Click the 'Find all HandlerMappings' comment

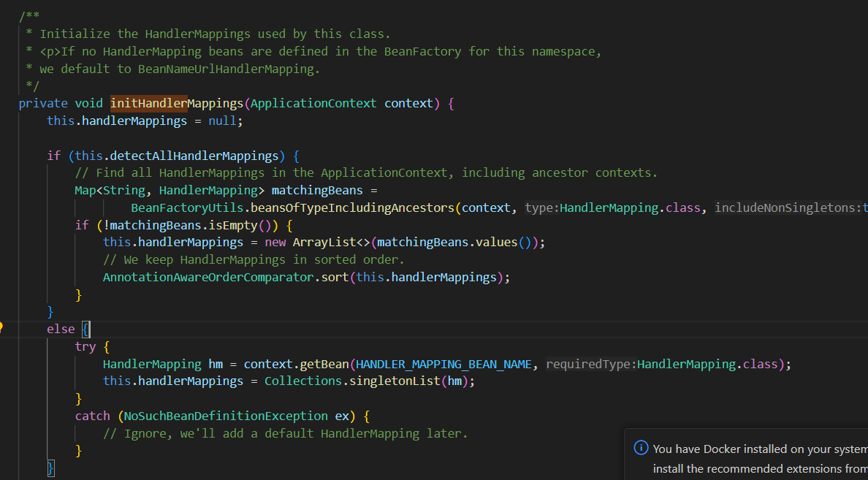[367, 172]
